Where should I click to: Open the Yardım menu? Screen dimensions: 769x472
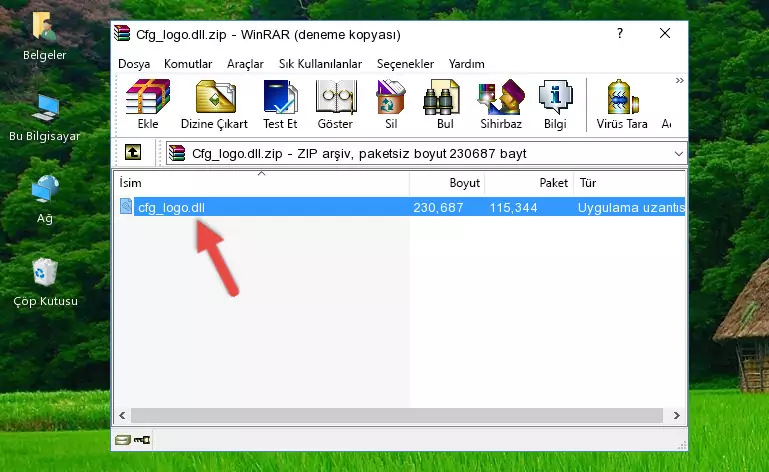[x=466, y=64]
